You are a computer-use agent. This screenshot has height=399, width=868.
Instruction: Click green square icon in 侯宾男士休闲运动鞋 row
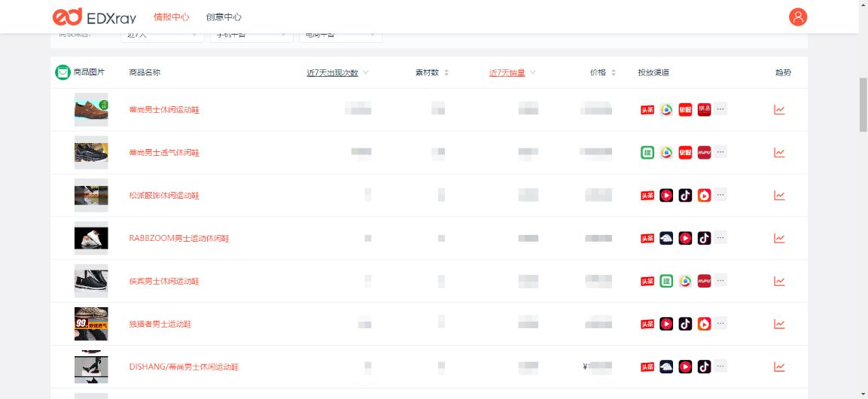pos(666,281)
